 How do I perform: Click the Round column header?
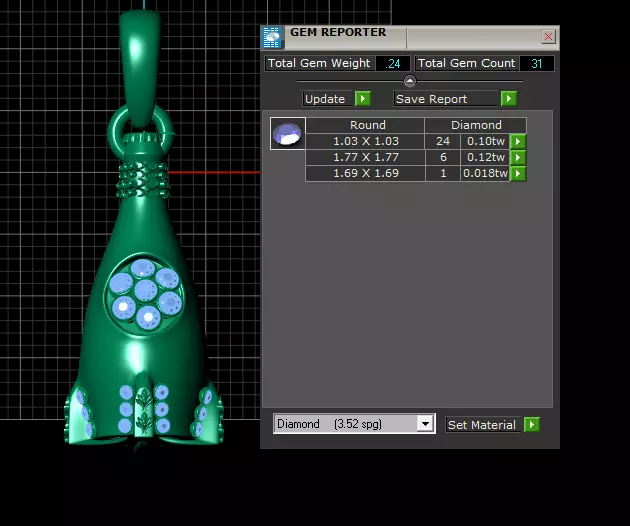tap(367, 125)
